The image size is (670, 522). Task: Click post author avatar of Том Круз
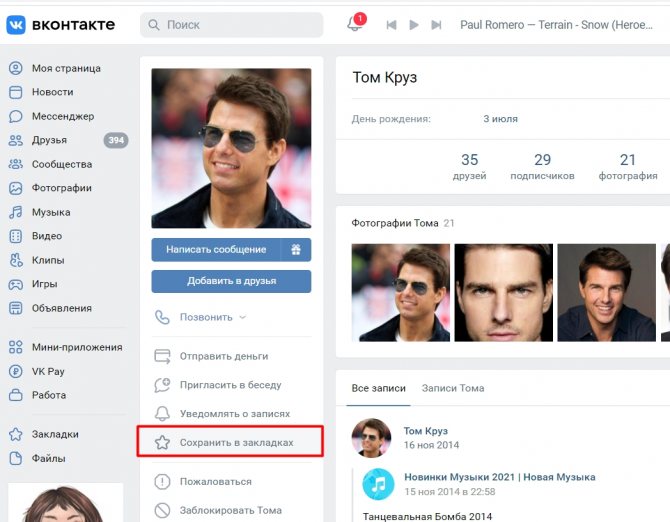[371, 438]
